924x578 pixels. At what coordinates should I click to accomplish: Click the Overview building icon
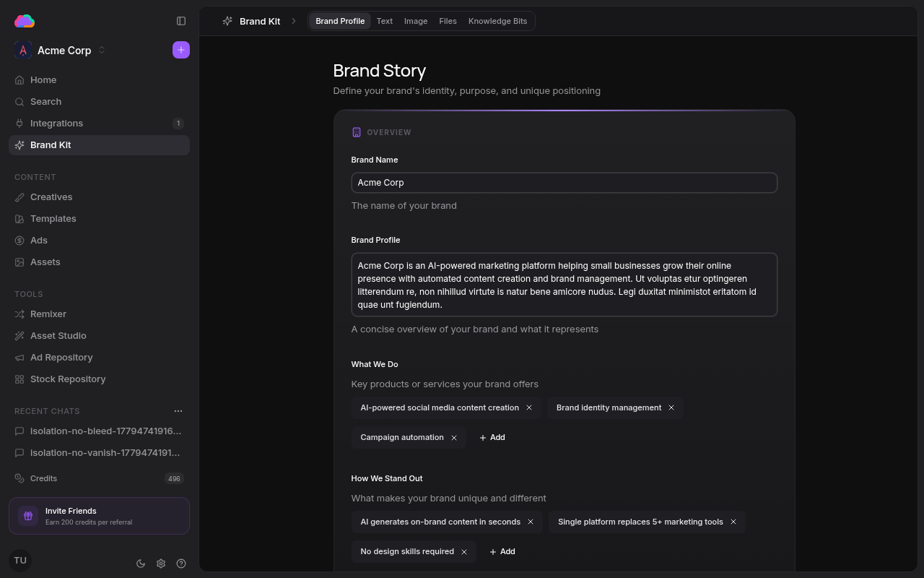coord(357,132)
